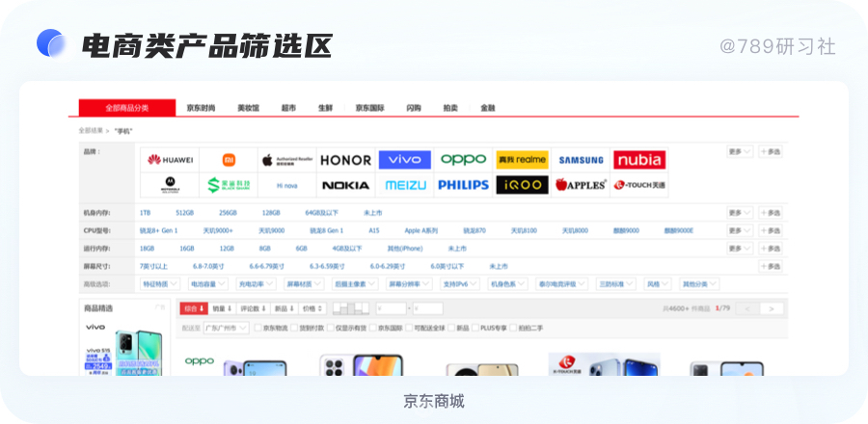Open the 生鲜 nav tab

[326, 108]
